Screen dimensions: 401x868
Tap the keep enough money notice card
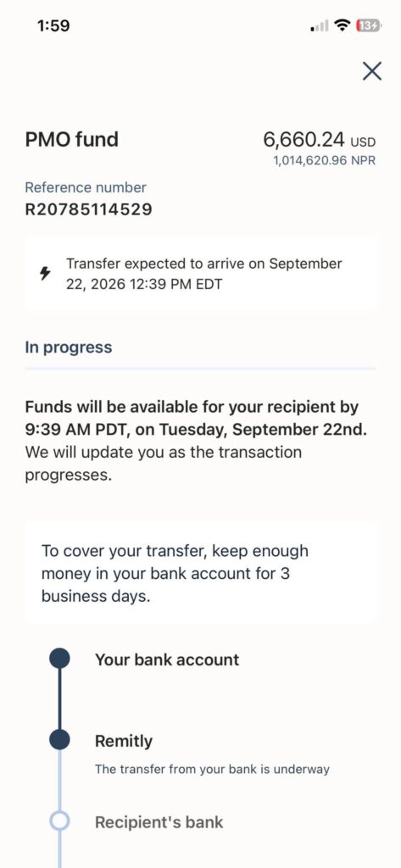point(200,574)
